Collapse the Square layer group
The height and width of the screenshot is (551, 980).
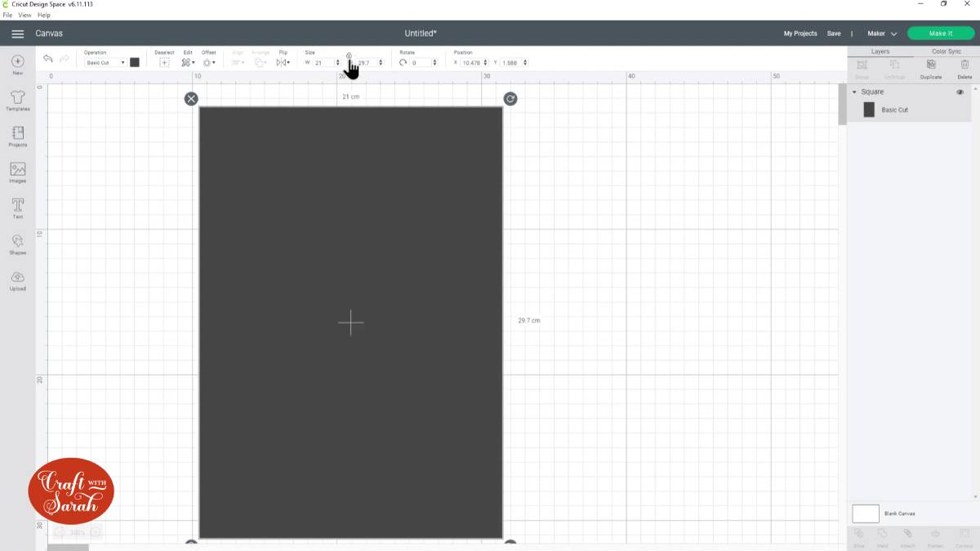point(854,92)
